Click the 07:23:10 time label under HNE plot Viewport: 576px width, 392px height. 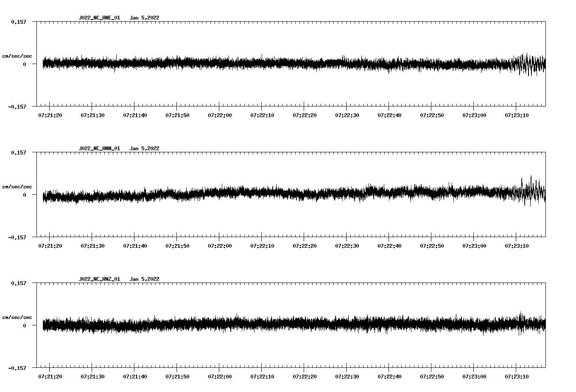click(517, 115)
